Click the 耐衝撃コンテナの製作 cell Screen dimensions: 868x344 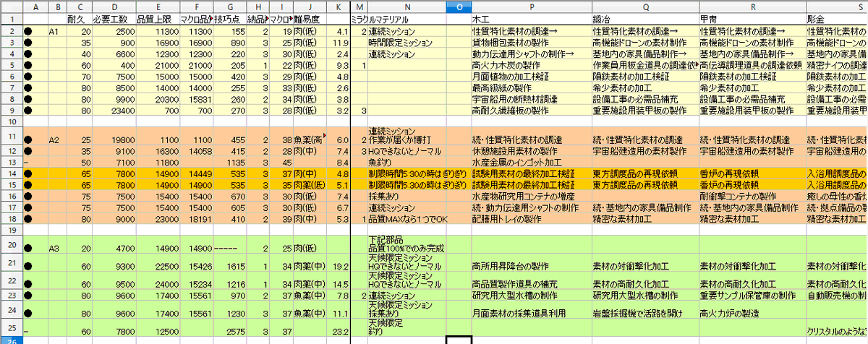point(752,197)
